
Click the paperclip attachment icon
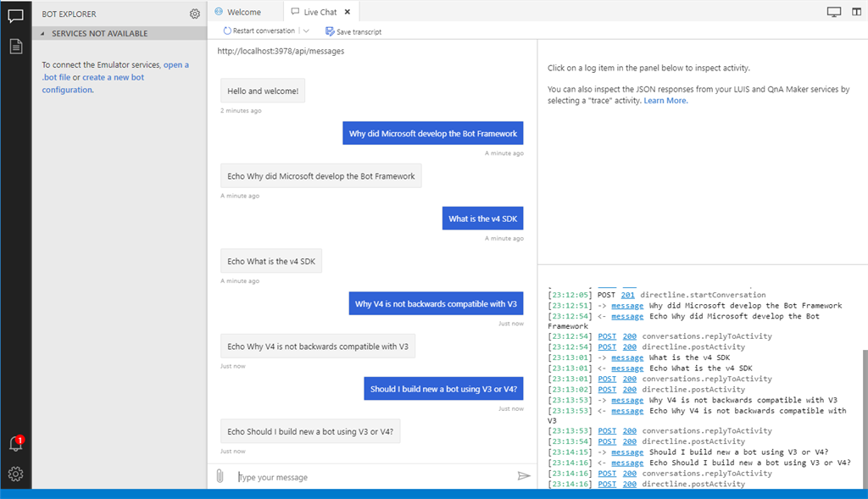click(x=220, y=476)
